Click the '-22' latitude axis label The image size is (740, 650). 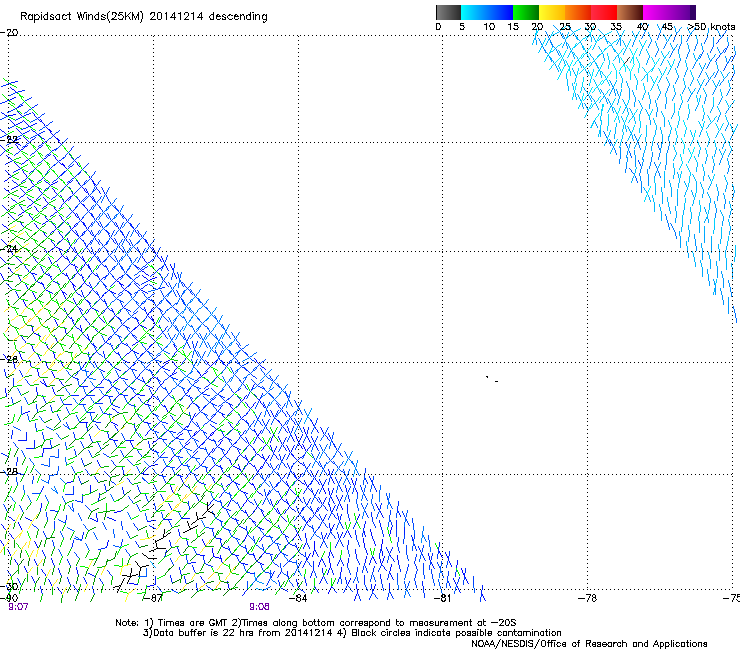(9, 140)
